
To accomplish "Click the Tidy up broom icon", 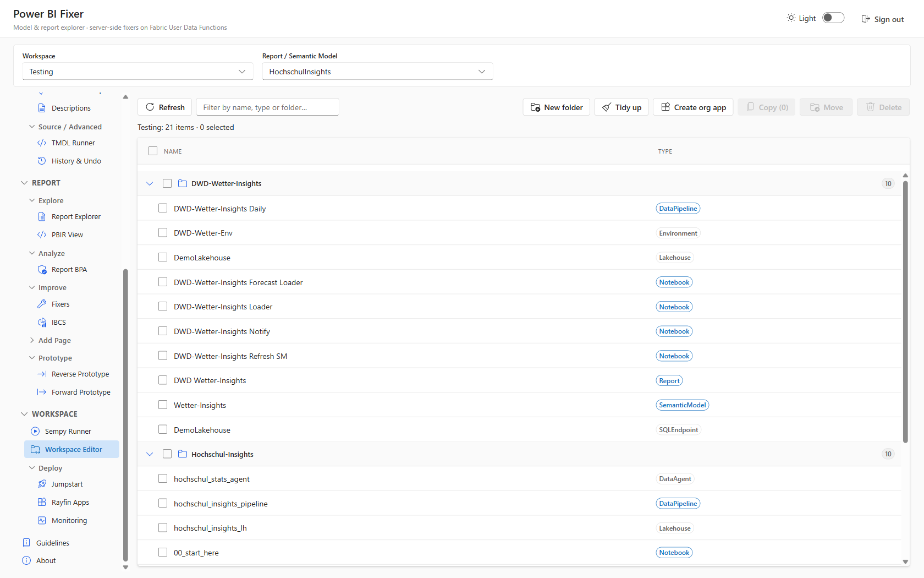I will (606, 107).
